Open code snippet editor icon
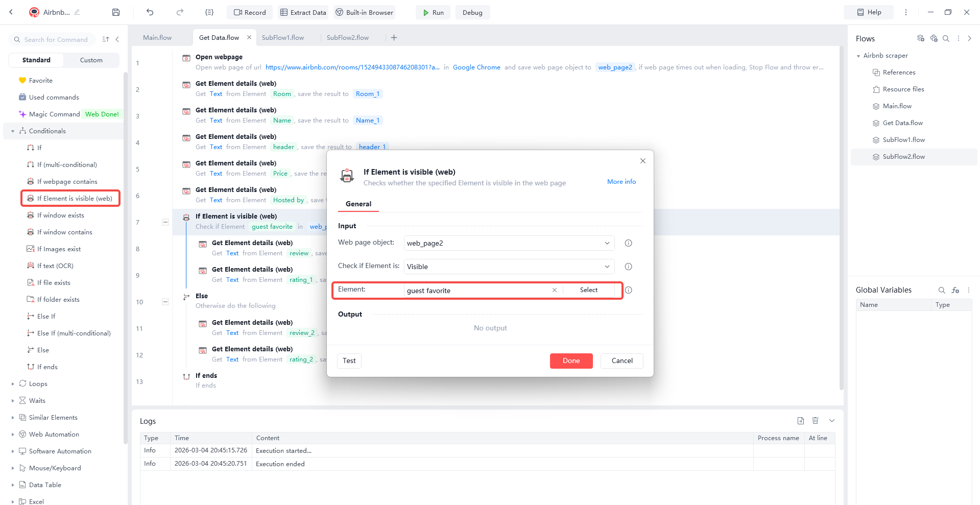 pos(209,12)
